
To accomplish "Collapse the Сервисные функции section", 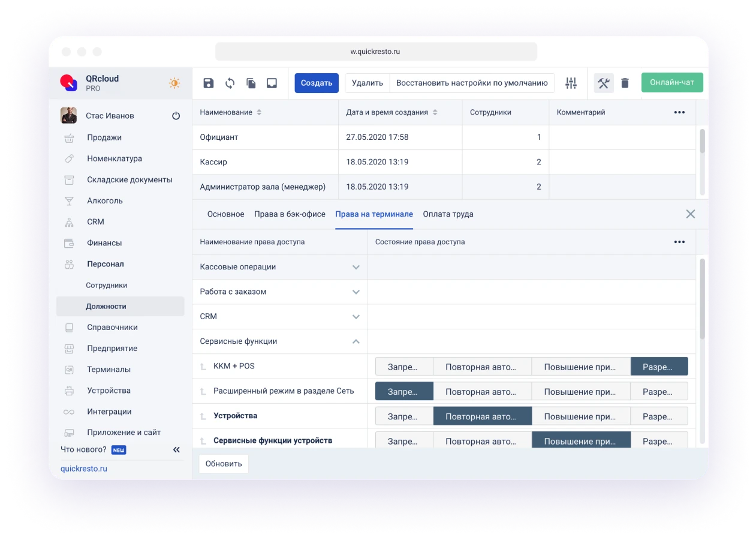I will click(356, 341).
